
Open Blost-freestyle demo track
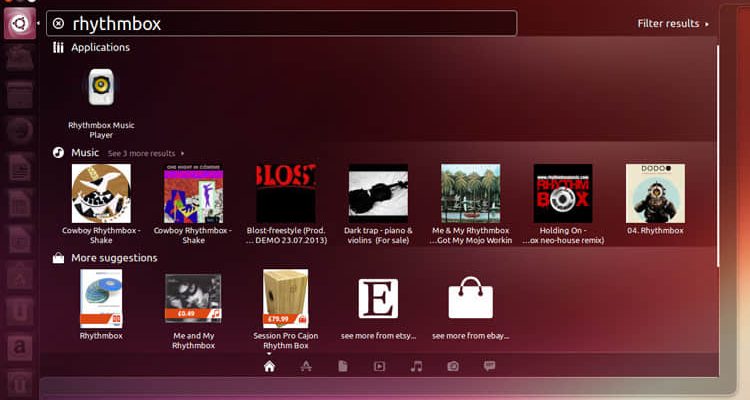click(286, 204)
